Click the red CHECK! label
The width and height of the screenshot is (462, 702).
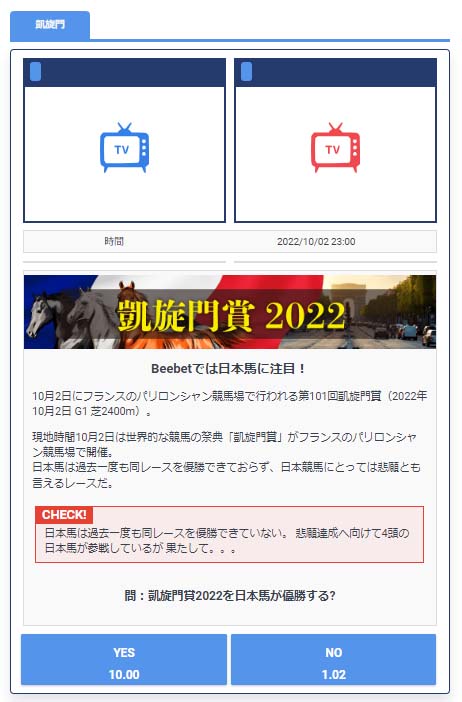[x=64, y=514]
